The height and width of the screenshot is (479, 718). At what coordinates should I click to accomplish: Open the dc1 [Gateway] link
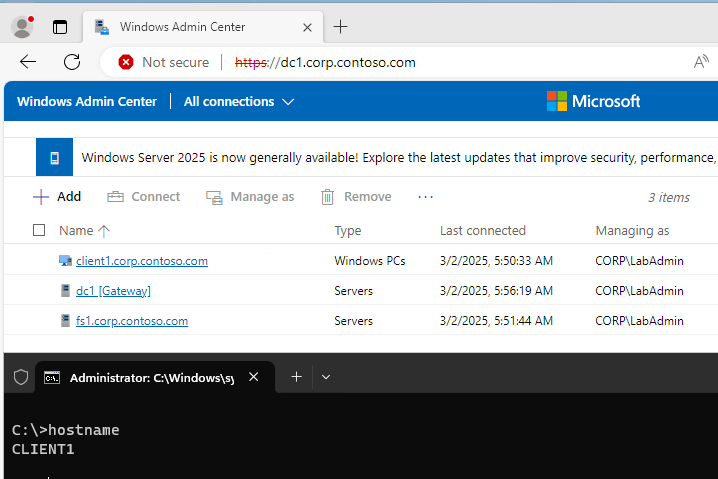(113, 291)
